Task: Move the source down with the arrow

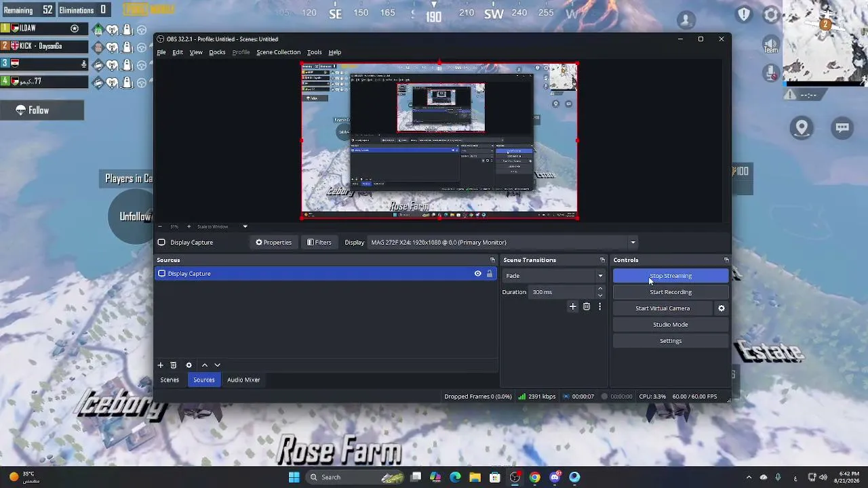Action: point(217,365)
